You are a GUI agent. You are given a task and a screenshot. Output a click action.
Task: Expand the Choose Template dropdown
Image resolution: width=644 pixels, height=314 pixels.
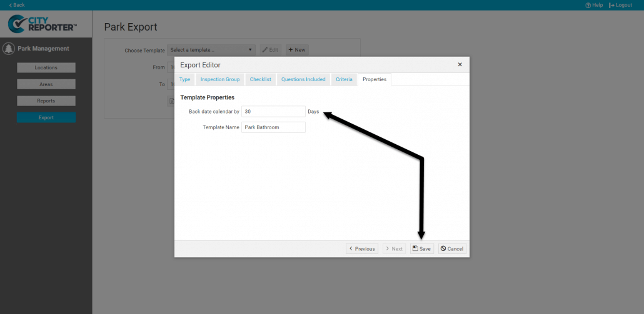(x=211, y=50)
